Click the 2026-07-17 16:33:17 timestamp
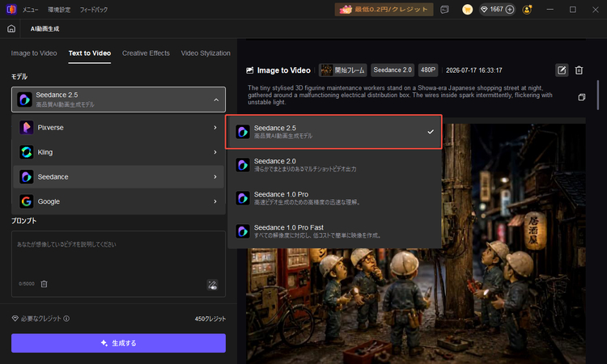Image resolution: width=607 pixels, height=364 pixels. pos(473,70)
